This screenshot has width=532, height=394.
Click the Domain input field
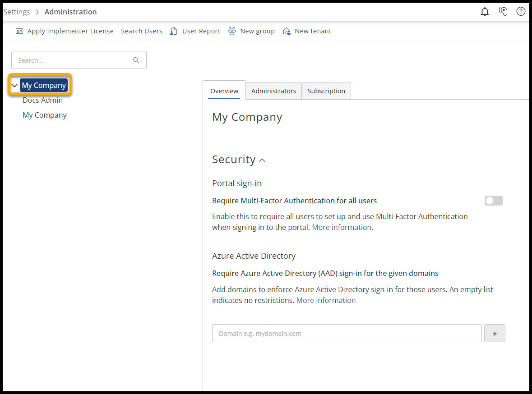(347, 334)
